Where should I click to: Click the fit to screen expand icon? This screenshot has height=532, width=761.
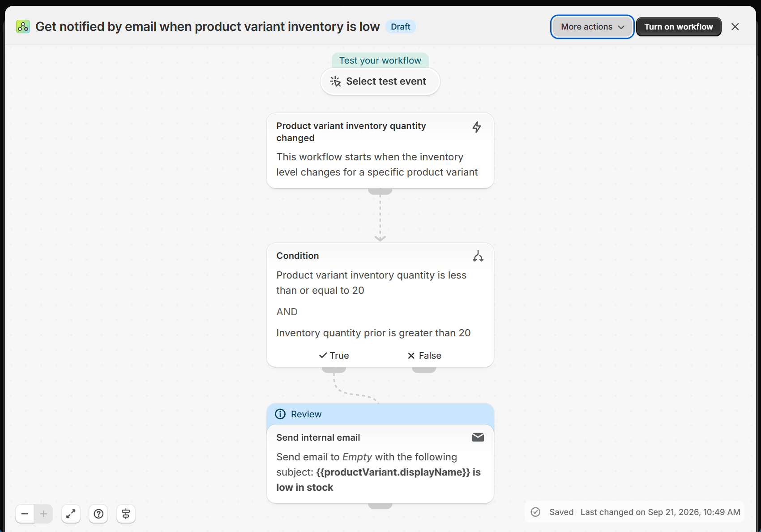point(71,514)
